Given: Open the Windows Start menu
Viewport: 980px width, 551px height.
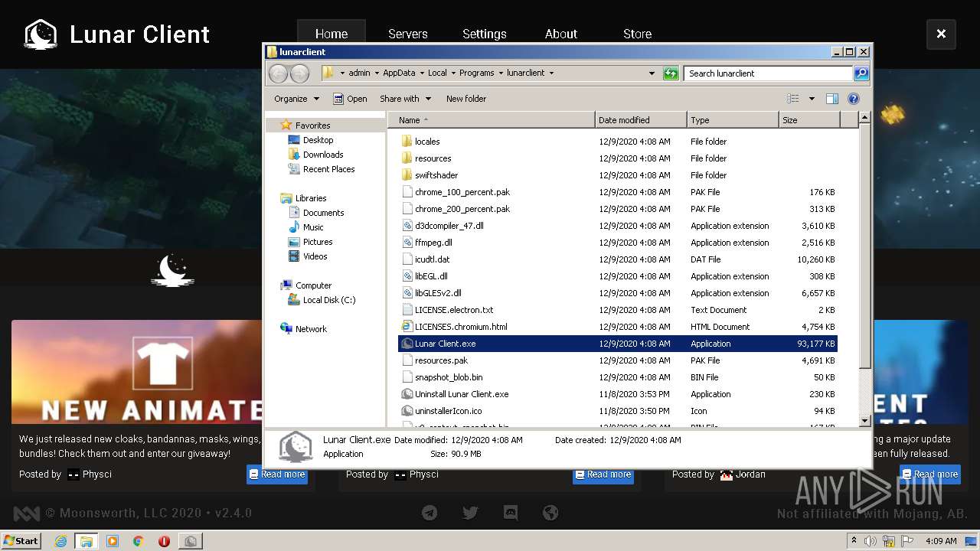Looking at the screenshot, I should pyautogui.click(x=21, y=540).
